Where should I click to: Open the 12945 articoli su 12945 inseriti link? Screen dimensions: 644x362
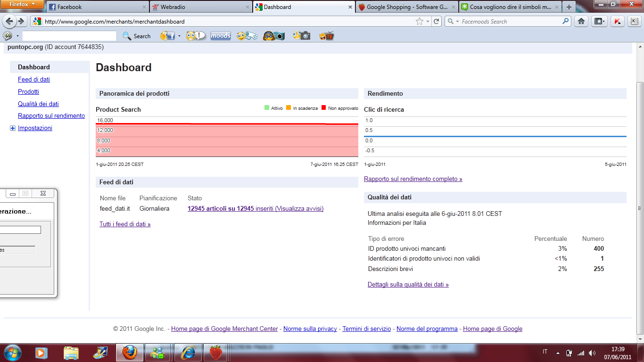click(256, 209)
